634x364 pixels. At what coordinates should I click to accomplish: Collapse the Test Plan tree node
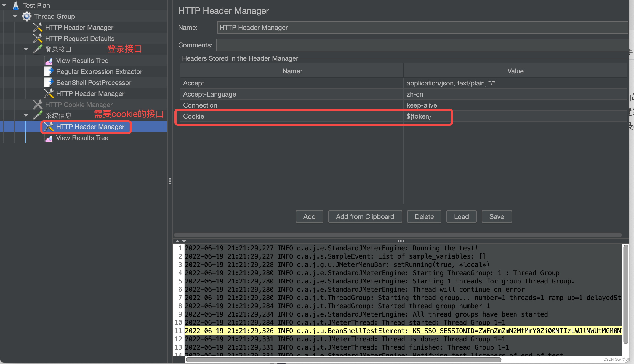pos(4,5)
